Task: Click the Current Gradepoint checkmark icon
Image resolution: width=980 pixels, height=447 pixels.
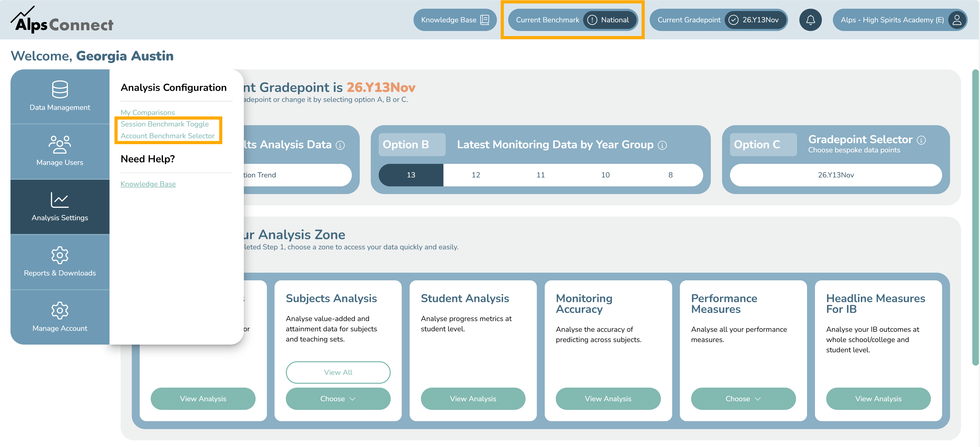Action: click(x=733, y=20)
